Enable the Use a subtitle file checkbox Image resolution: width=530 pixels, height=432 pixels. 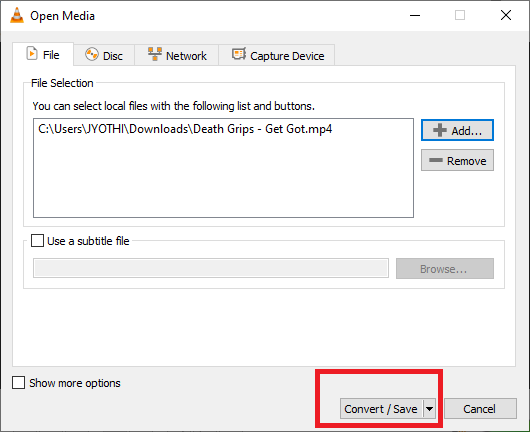click(37, 241)
